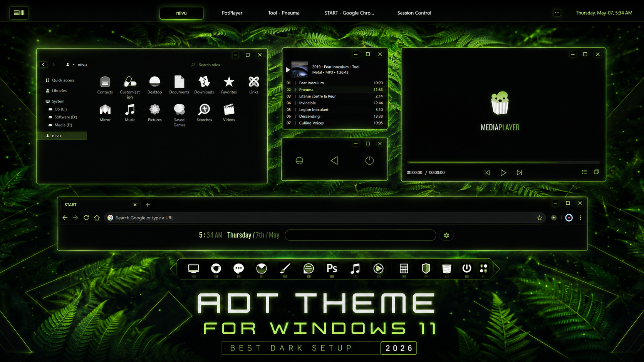The height and width of the screenshot is (362, 644).
Task: Switch to the Session Control taskbar item
Action: 414,13
